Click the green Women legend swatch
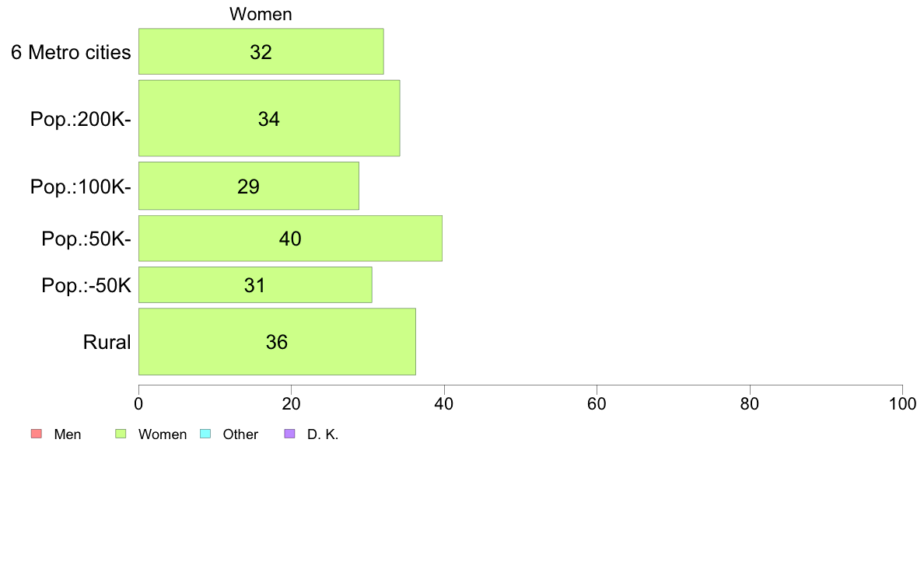The height and width of the screenshot is (572, 924). 121,434
